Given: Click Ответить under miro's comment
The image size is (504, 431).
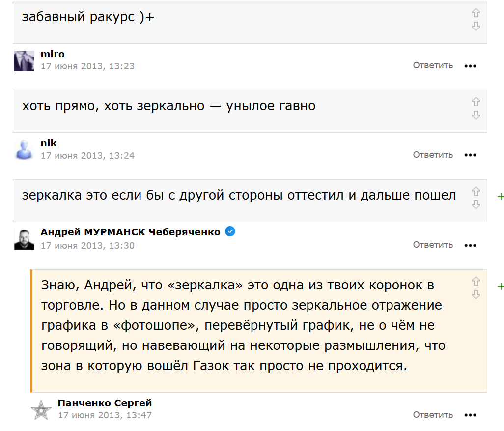Looking at the screenshot, I should click(x=432, y=65).
